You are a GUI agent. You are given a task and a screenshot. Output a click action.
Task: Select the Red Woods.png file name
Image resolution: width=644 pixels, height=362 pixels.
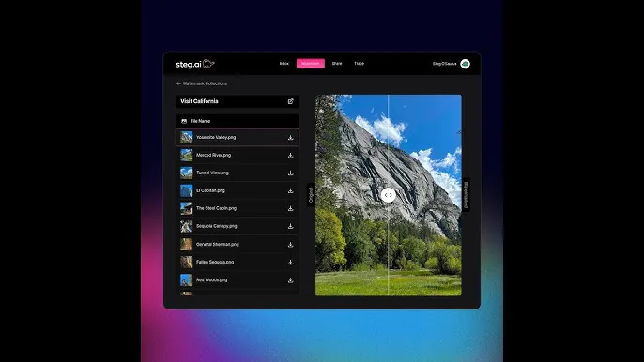click(211, 279)
